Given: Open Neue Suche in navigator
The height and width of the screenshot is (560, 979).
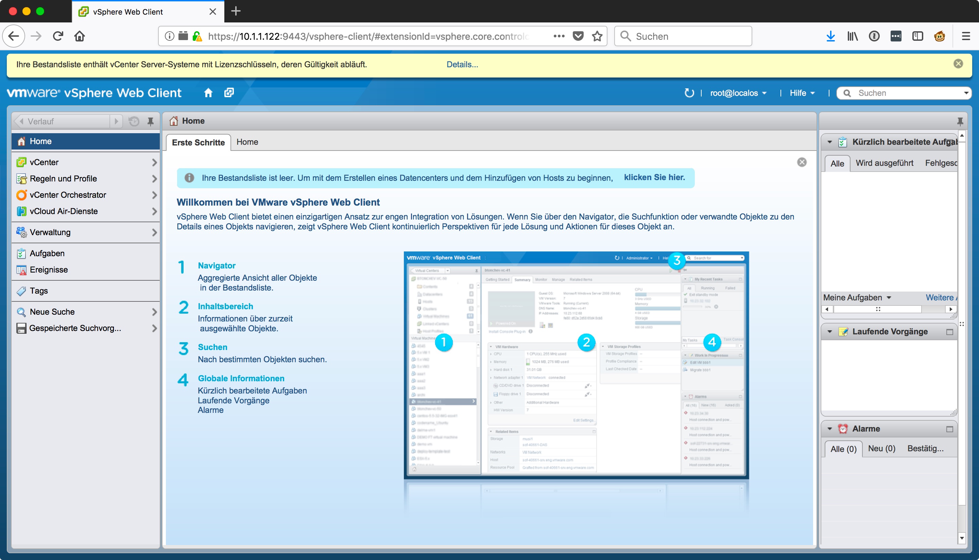Looking at the screenshot, I should (x=86, y=312).
